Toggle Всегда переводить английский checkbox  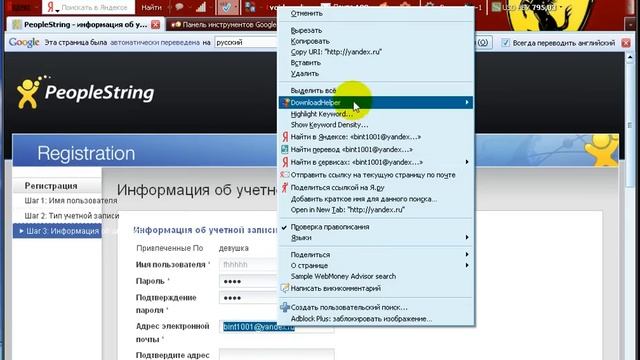click(x=505, y=42)
